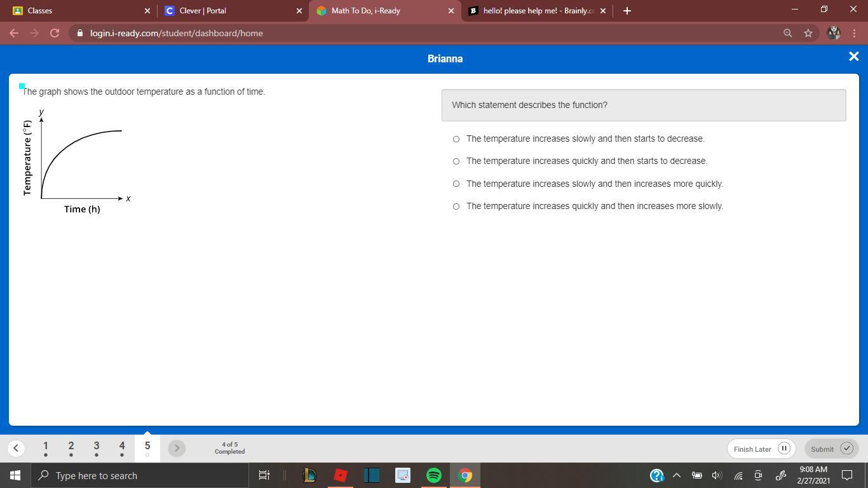Open Task View on the taskbar

tap(264, 475)
